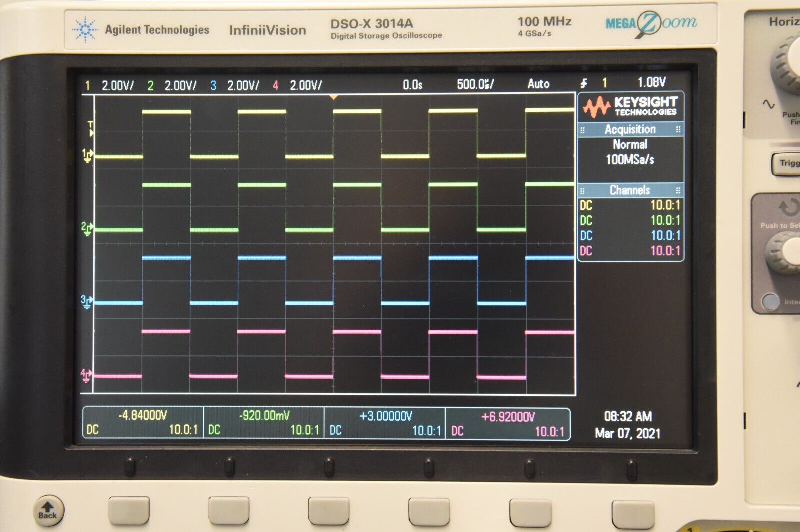Select pink channel 4 DC 10.0:1 row
800x532 pixels.
[x=630, y=251]
